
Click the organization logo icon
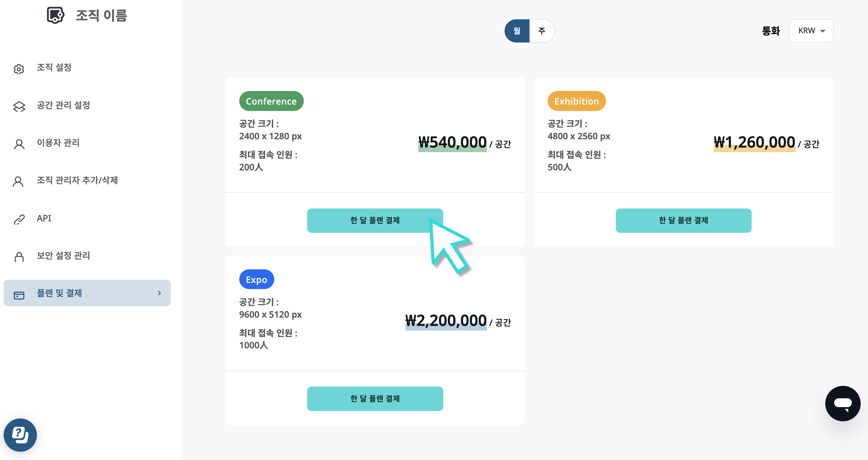click(56, 15)
